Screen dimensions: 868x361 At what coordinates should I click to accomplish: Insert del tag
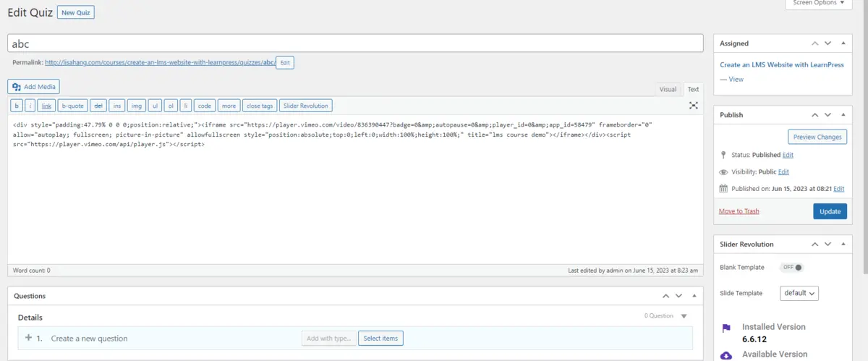click(98, 106)
